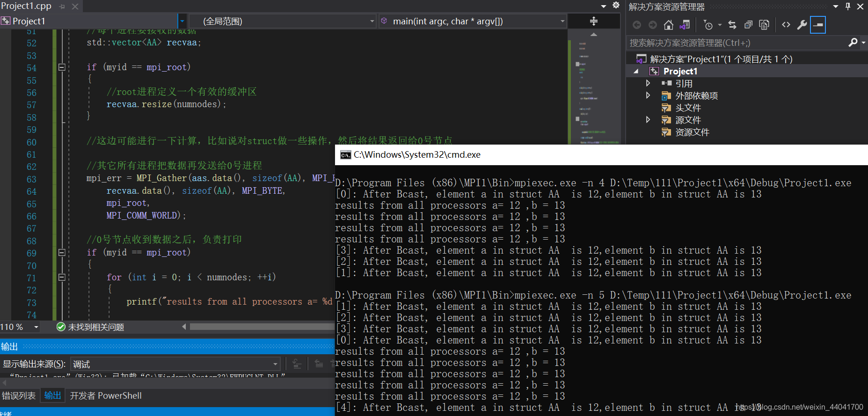868x416 pixels.
Task: Switch between solution and folder views
Action: coord(685,25)
